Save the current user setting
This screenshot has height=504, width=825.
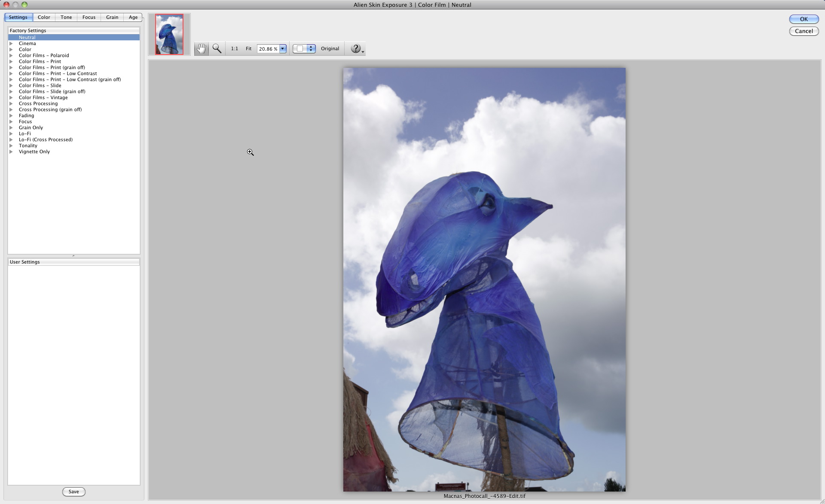[73, 492]
